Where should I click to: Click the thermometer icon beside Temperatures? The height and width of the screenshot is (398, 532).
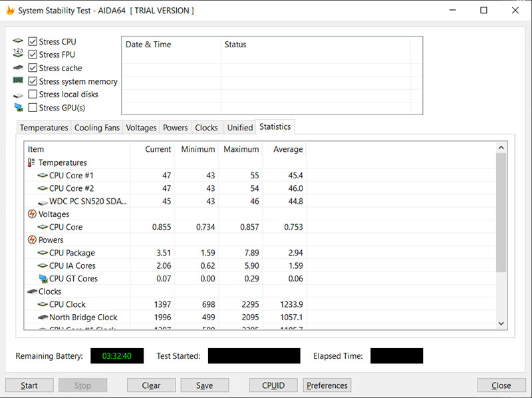tap(31, 162)
